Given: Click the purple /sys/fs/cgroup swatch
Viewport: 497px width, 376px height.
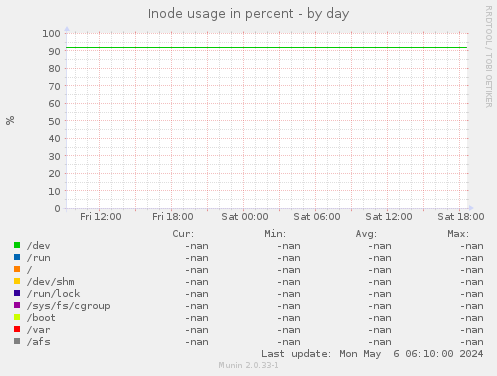Looking at the screenshot, I should coord(17,305).
